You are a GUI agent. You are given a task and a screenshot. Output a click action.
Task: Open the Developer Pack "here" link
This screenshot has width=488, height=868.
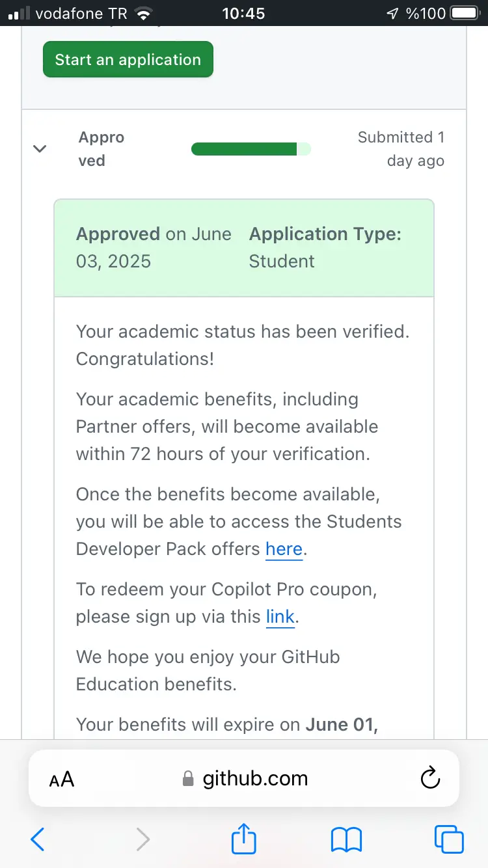tap(284, 549)
